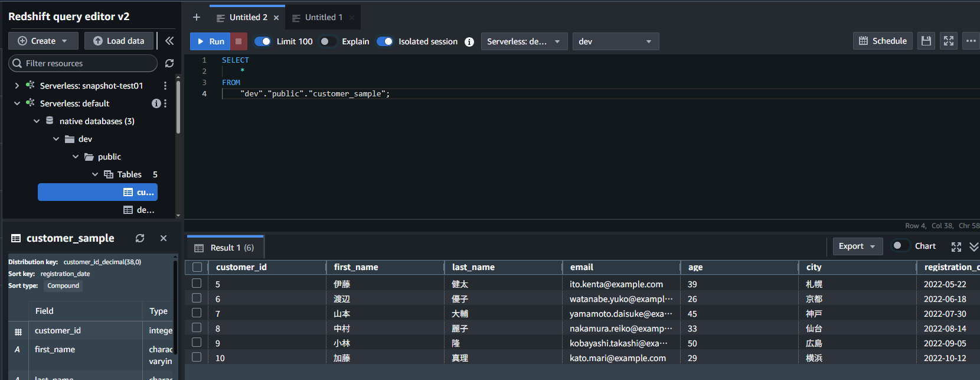Collapse the results panel with double chevron

974,246
